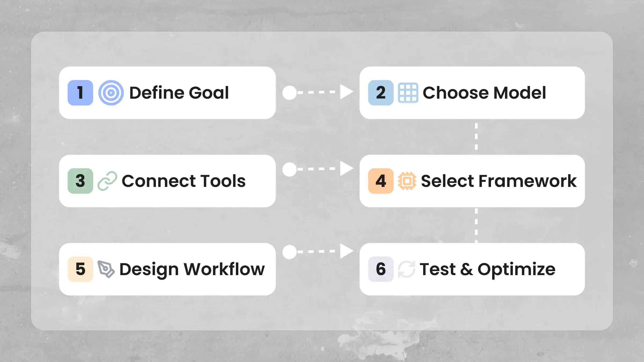Select the gray number 6 badge
The width and height of the screenshot is (644, 362).
[x=381, y=269]
